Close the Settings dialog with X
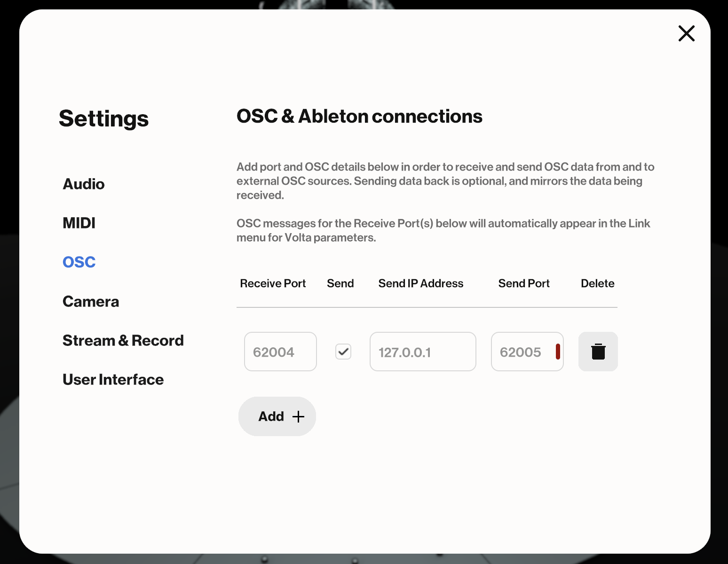Image resolution: width=728 pixels, height=564 pixels. [x=686, y=33]
